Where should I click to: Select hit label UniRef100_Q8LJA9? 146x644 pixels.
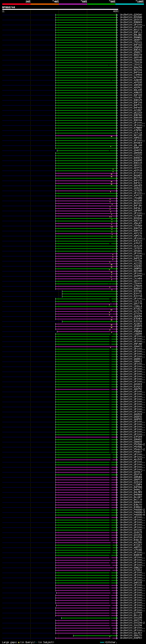[131, 145]
